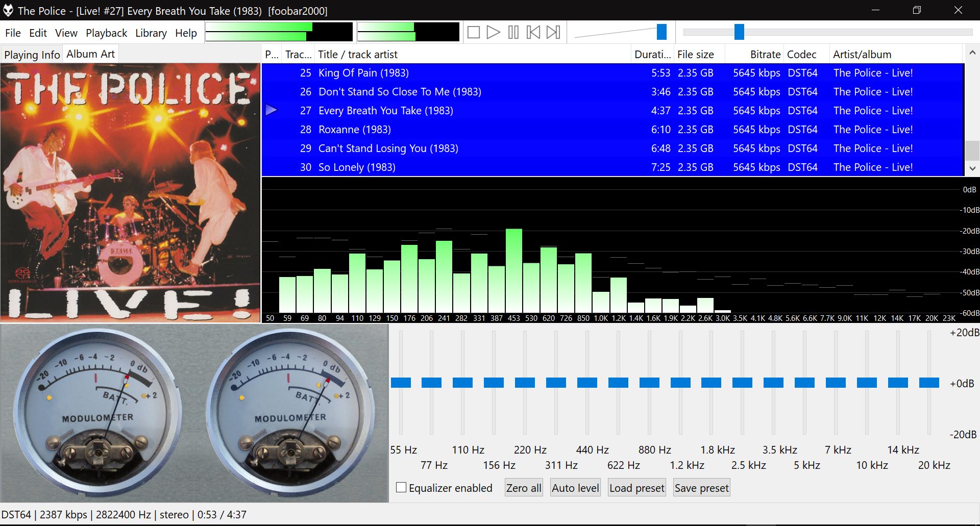Sort by the Artist/album column header
This screenshot has width=980, height=526.
(896, 55)
